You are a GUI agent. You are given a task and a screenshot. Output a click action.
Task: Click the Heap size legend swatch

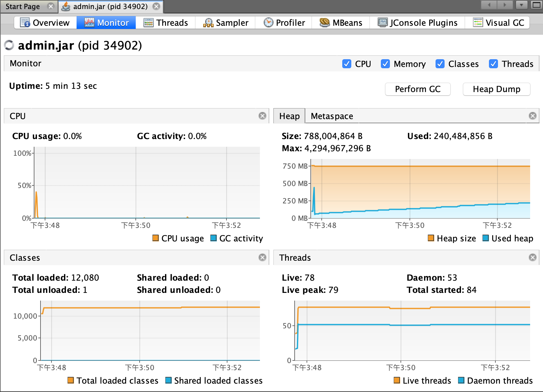[x=431, y=238]
